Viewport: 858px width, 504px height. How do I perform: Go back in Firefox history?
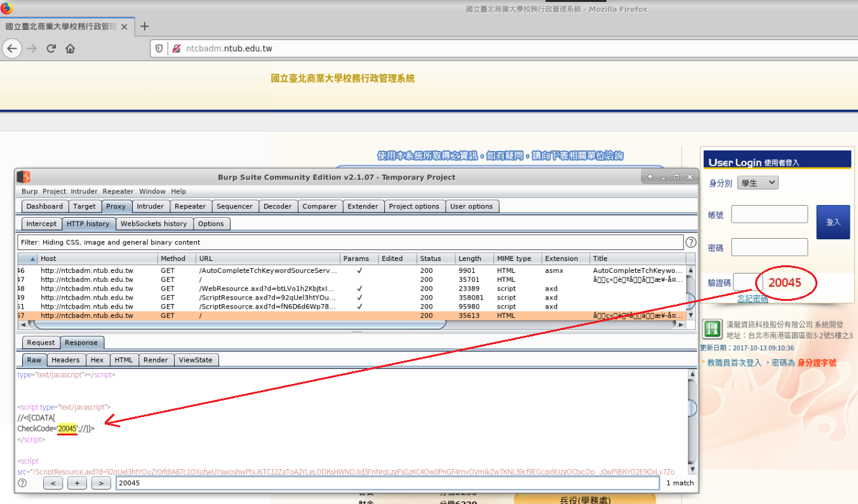pyautogui.click(x=13, y=48)
